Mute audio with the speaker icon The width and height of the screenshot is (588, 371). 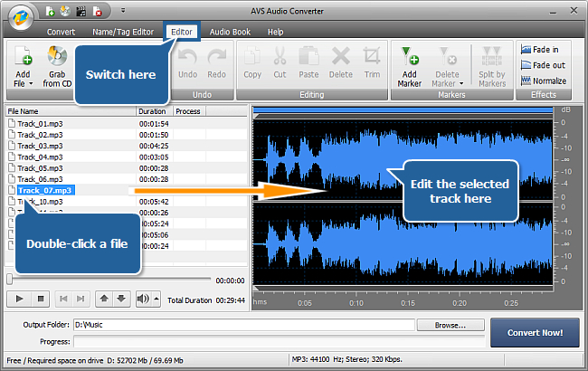[x=143, y=299]
